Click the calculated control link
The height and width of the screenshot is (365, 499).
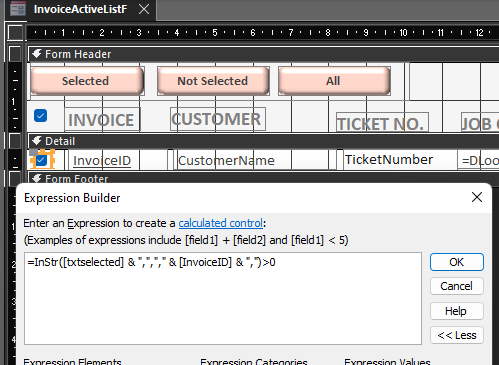(221, 223)
